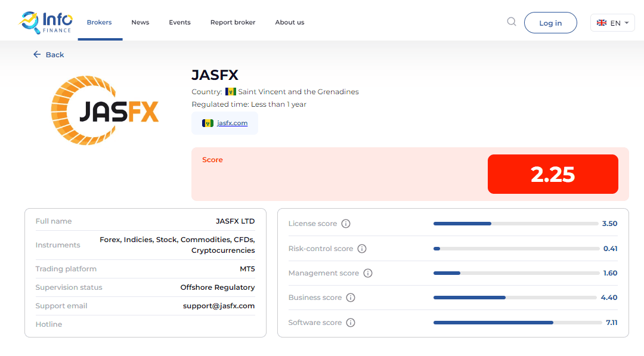Image resolution: width=644 pixels, height=356 pixels.
Task: Click the JASFX heading title
Action: point(215,75)
